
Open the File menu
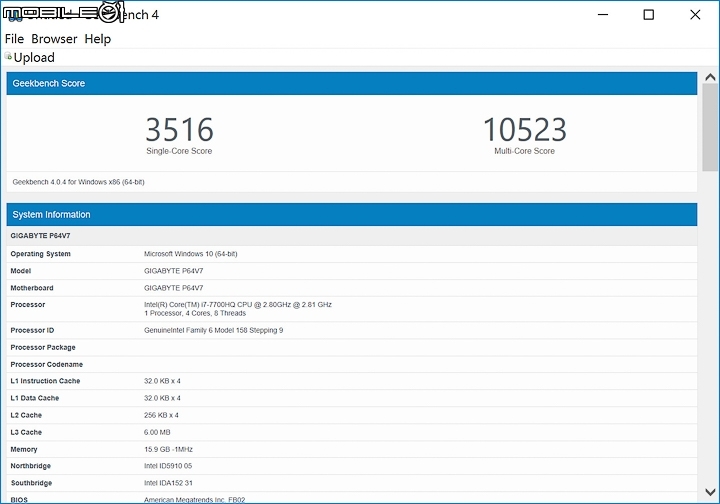pos(14,39)
